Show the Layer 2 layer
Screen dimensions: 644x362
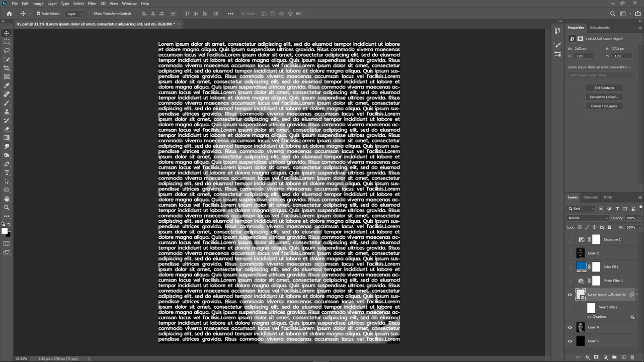[x=570, y=253]
